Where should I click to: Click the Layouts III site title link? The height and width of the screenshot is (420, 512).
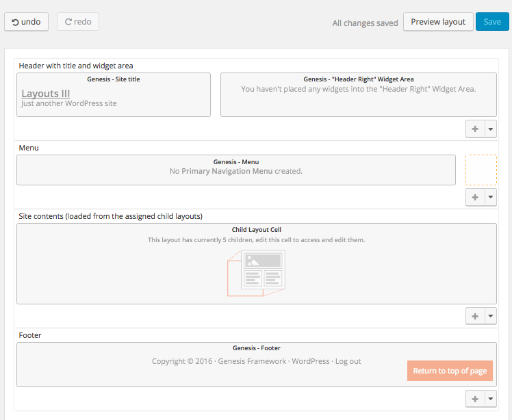point(46,93)
